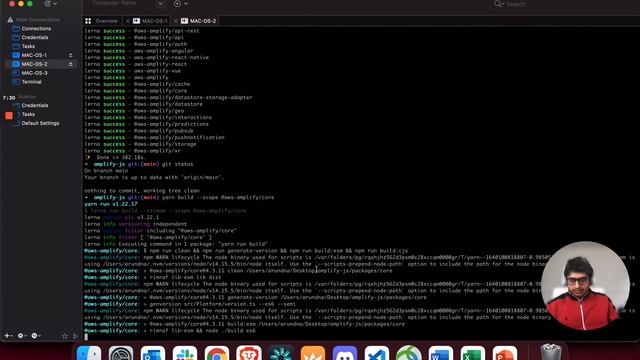Image resolution: width=640 pixels, height=360 pixels.
Task: Open Visual Studio Code from the Dock
Action: 377,353
